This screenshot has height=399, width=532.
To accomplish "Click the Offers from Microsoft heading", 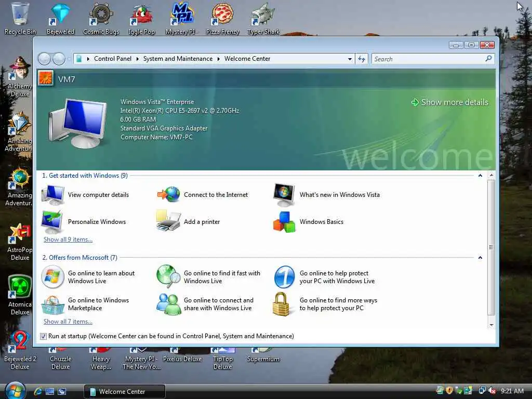I will point(79,258).
